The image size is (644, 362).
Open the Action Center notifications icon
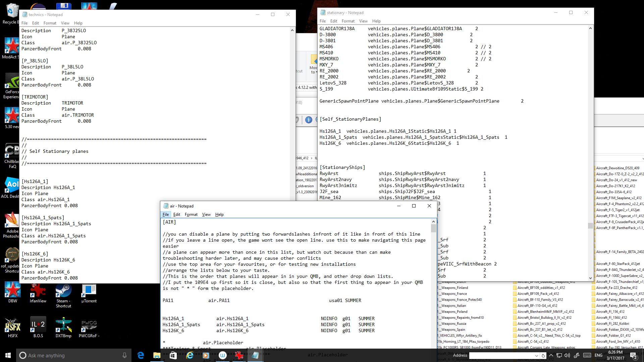633,355
